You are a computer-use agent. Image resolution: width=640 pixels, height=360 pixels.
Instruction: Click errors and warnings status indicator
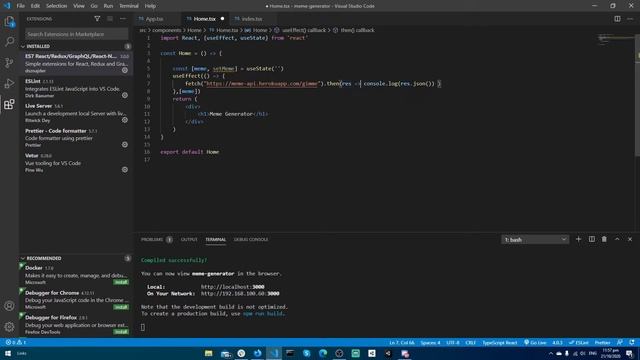click(x=16, y=342)
